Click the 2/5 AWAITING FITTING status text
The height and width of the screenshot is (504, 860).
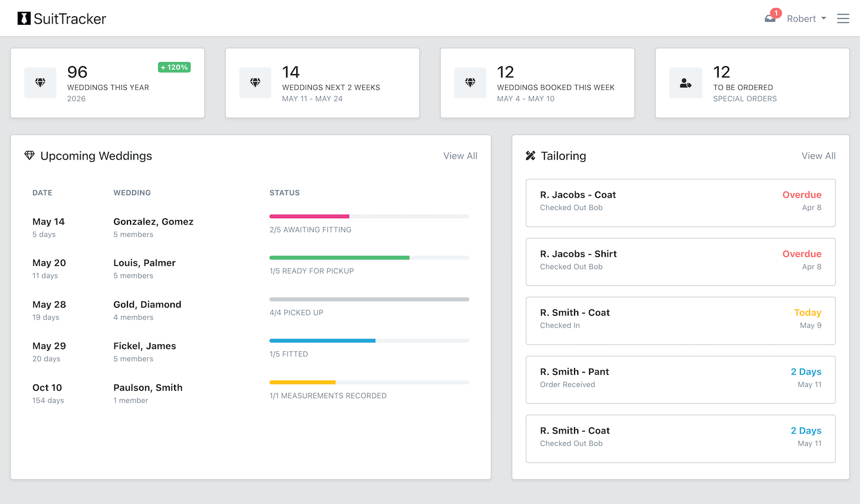(x=311, y=229)
